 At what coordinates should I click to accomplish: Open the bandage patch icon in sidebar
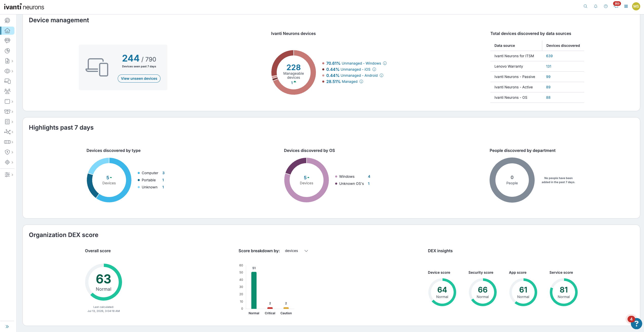pos(7,142)
